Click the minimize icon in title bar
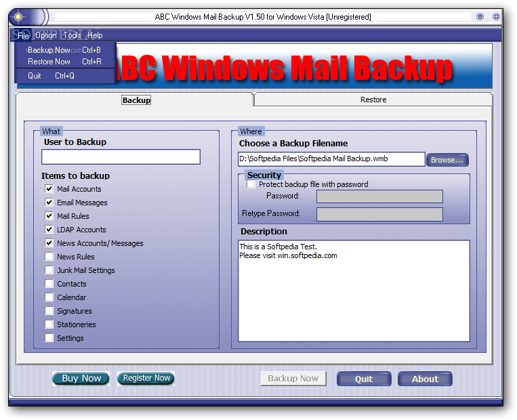This screenshot has height=420, width=517. 480,16
